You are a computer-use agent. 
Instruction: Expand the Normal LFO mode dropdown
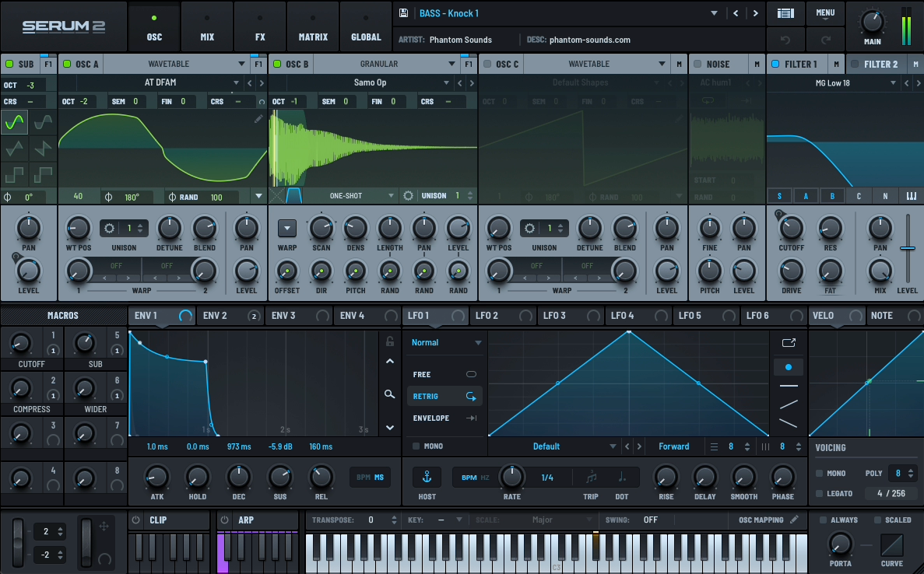(x=447, y=342)
